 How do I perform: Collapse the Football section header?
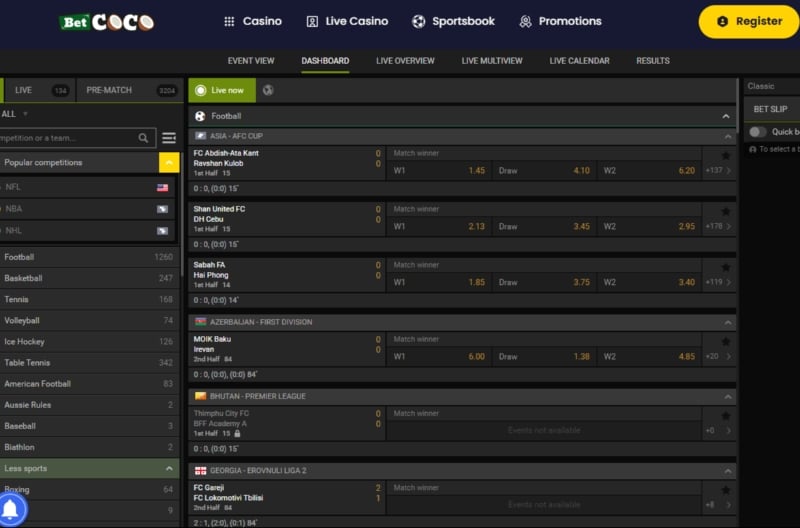point(726,116)
